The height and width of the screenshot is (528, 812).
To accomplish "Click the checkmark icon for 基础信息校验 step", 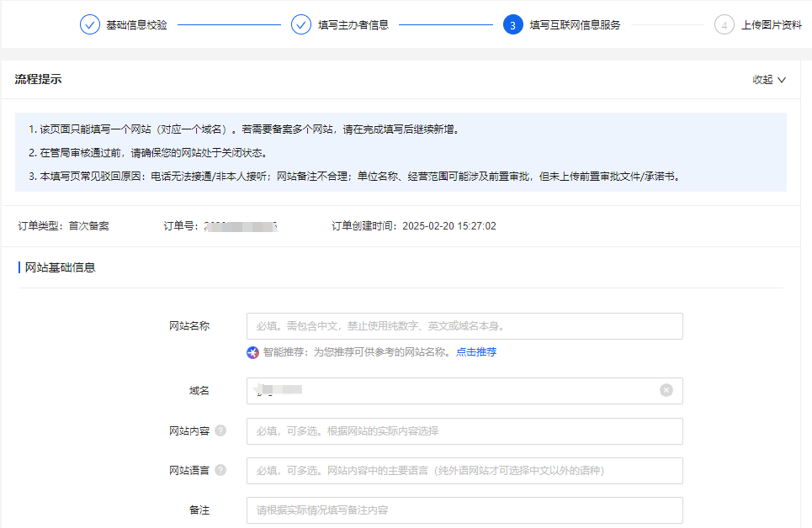I will (90, 24).
